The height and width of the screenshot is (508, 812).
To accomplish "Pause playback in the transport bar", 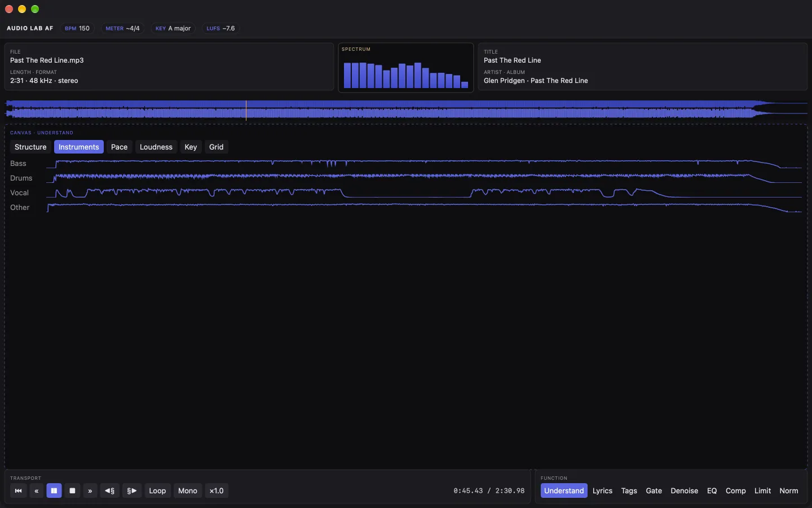I will [x=54, y=491].
